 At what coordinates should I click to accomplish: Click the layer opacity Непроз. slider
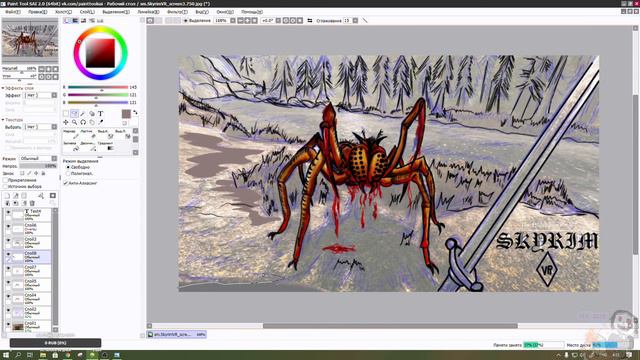[38, 166]
